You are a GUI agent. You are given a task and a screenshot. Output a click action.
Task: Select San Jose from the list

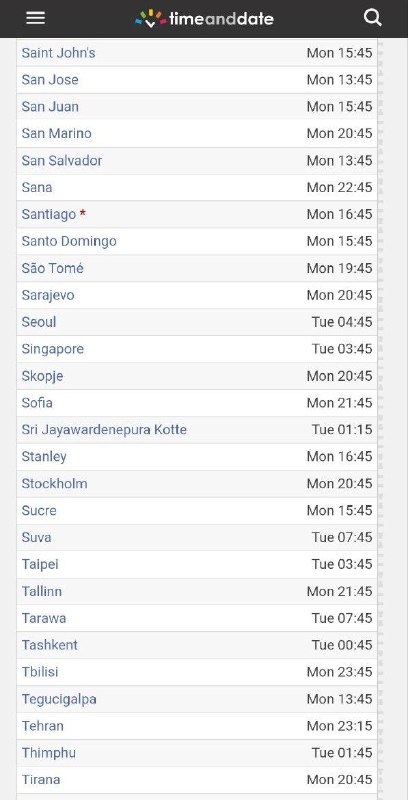point(50,80)
